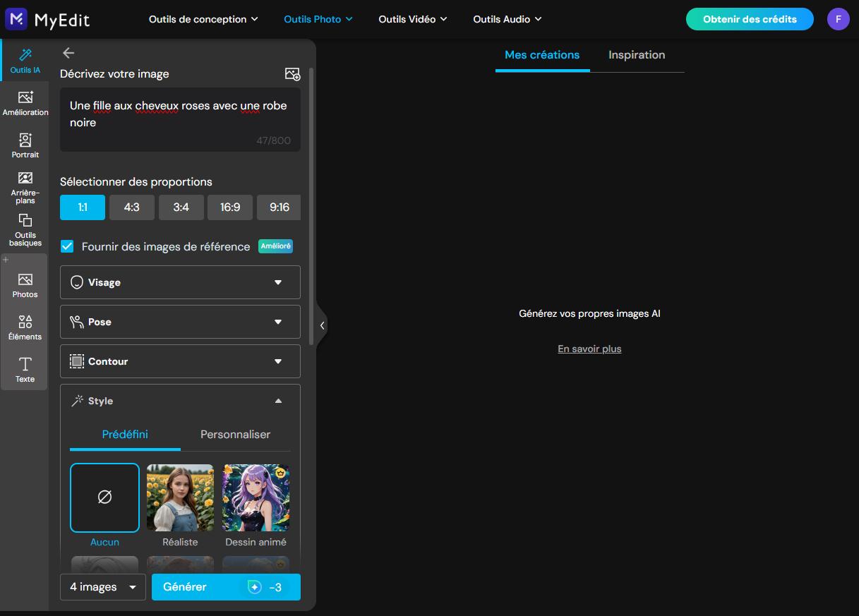Screen dimensions: 859x616
Task: Select 16:9 proportion
Action: [x=230, y=207]
